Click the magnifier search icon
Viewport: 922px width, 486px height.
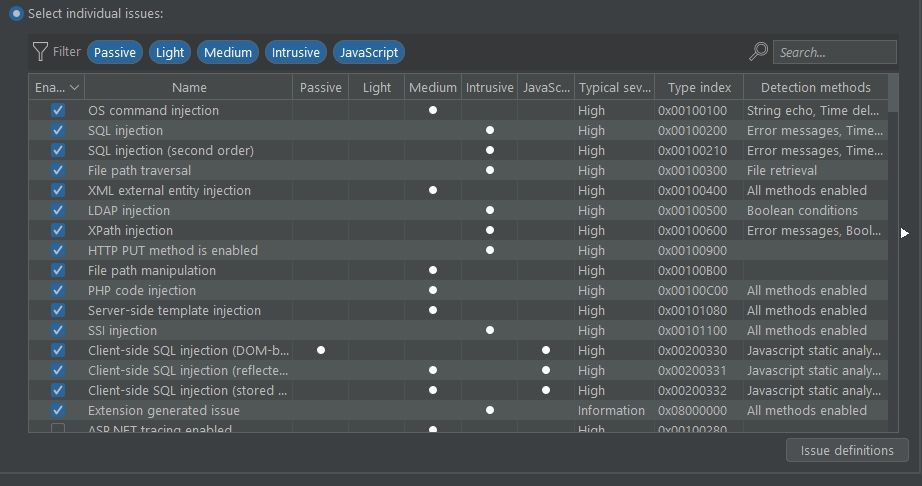(x=758, y=52)
